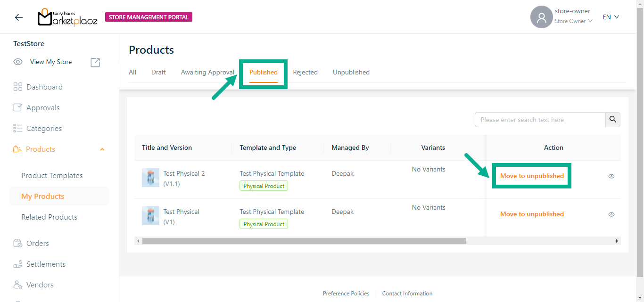Image resolution: width=644 pixels, height=302 pixels.
Task: Open the Preference Policies footer link
Action: (346, 294)
